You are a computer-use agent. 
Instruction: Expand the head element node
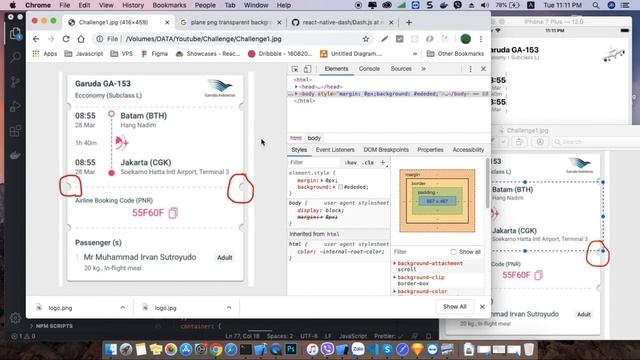tap(296, 87)
